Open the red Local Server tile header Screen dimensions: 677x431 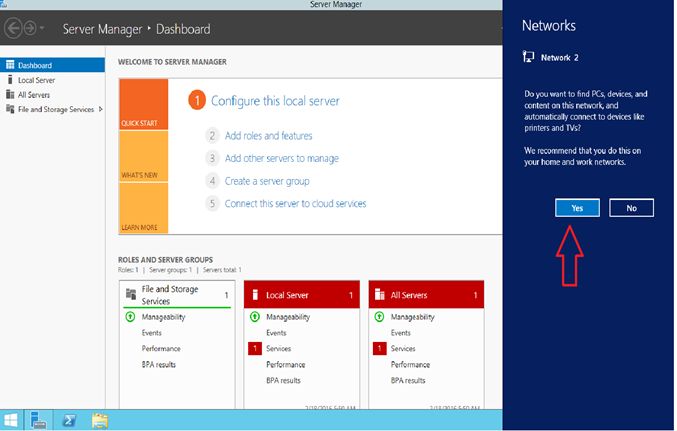(x=302, y=295)
